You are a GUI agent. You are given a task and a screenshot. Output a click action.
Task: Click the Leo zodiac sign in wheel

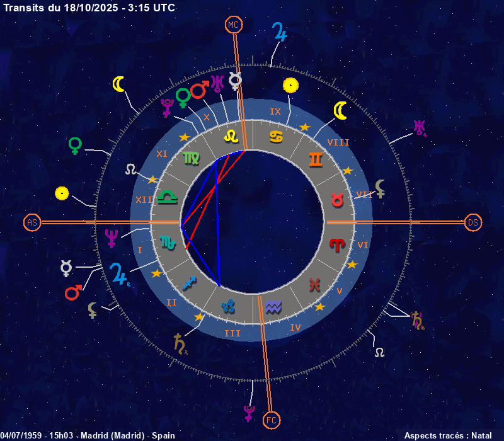[x=232, y=136]
